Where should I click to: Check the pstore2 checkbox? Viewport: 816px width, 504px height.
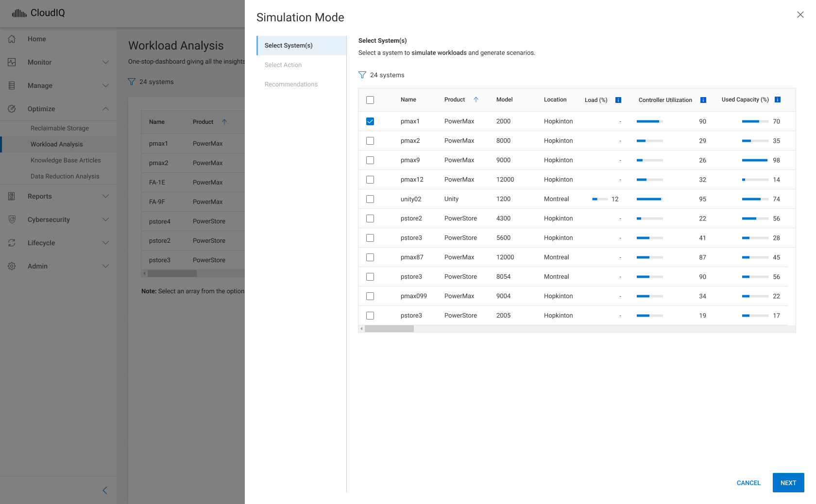coord(370,218)
